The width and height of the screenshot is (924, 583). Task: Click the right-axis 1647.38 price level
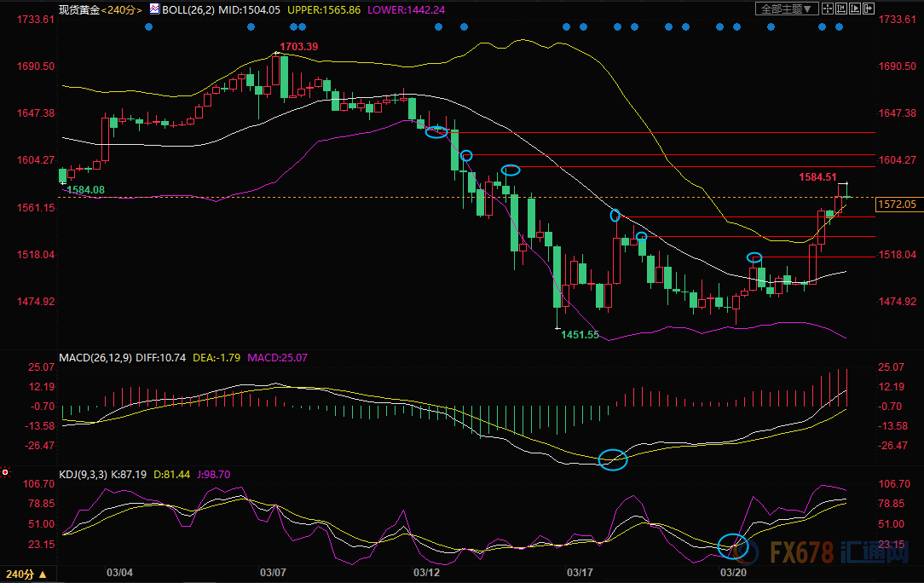click(x=898, y=113)
